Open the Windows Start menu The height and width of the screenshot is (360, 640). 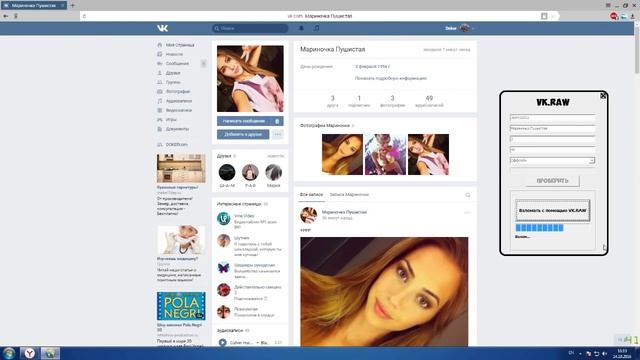pyautogui.click(x=9, y=353)
